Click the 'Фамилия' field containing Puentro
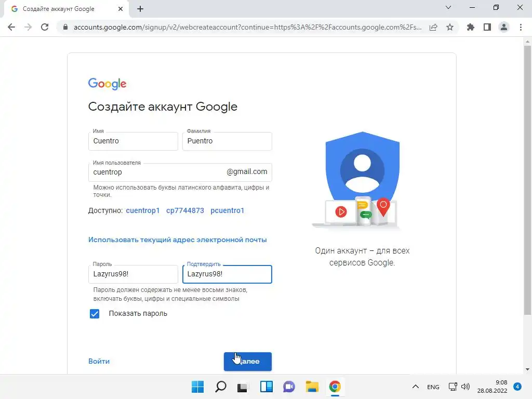The image size is (532, 399). point(227,141)
